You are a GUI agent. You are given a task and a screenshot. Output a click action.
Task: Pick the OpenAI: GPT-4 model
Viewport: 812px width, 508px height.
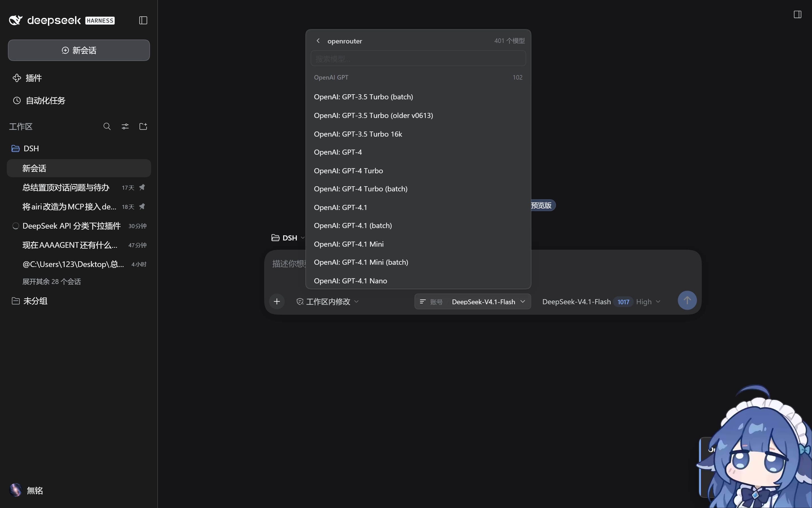(x=418, y=152)
